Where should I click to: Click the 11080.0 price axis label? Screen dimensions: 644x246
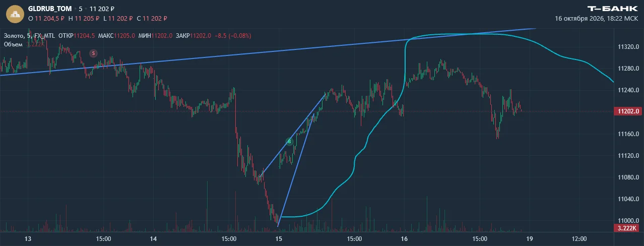coord(629,177)
